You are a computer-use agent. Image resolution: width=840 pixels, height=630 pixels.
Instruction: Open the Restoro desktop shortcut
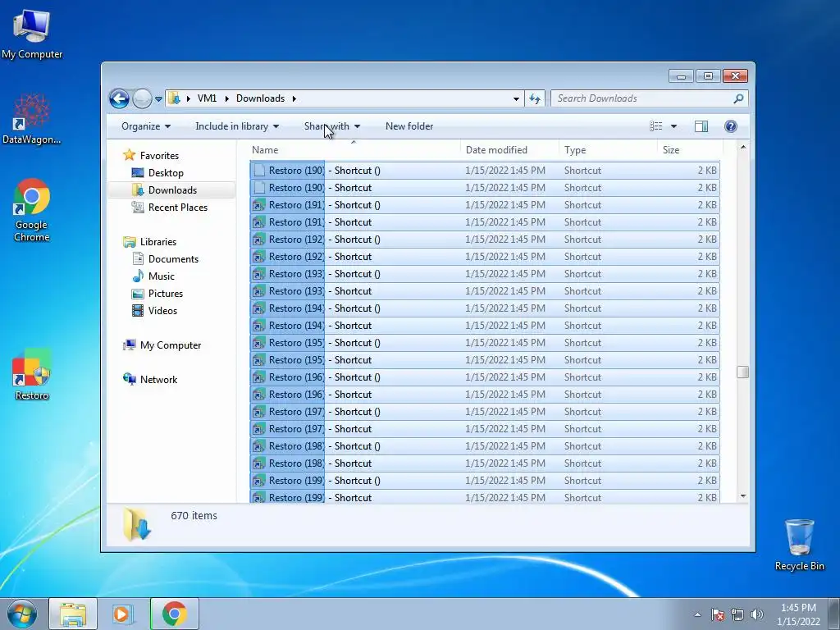32,374
